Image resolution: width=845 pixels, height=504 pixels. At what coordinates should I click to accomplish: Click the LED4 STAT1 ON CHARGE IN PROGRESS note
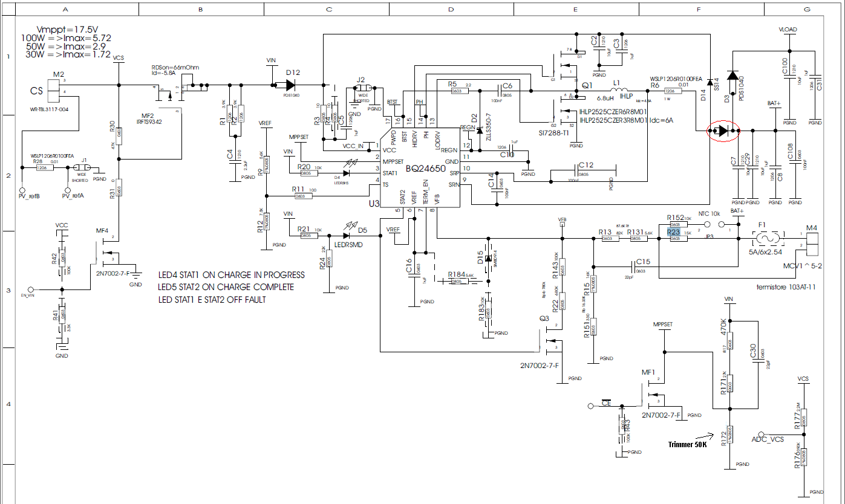click(x=232, y=275)
